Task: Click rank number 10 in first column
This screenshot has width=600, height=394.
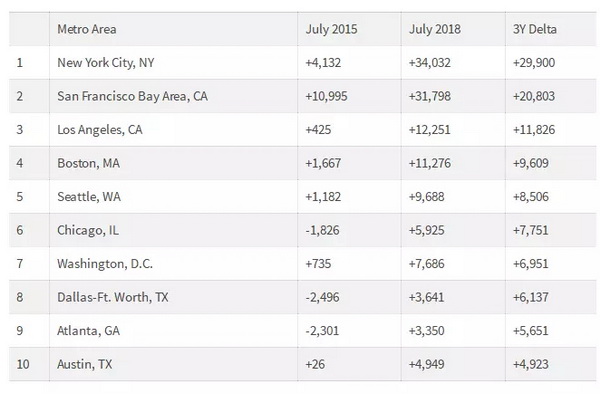Action: click(23, 364)
